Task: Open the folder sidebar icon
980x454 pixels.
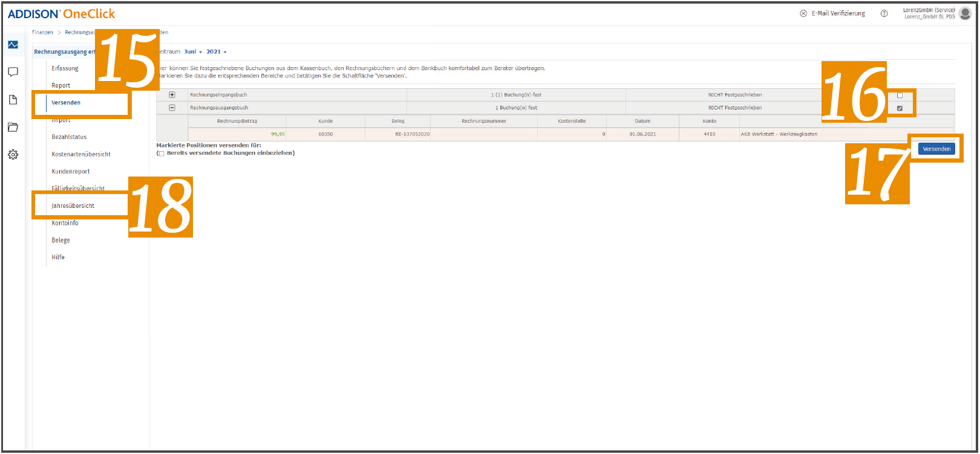Action: coord(13,127)
